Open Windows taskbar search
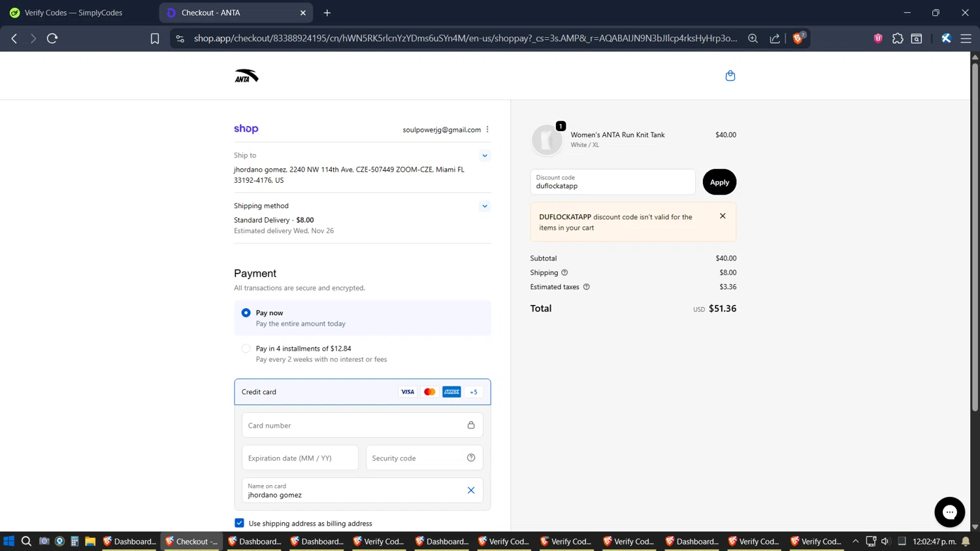The height and width of the screenshot is (551, 980). (x=26, y=541)
